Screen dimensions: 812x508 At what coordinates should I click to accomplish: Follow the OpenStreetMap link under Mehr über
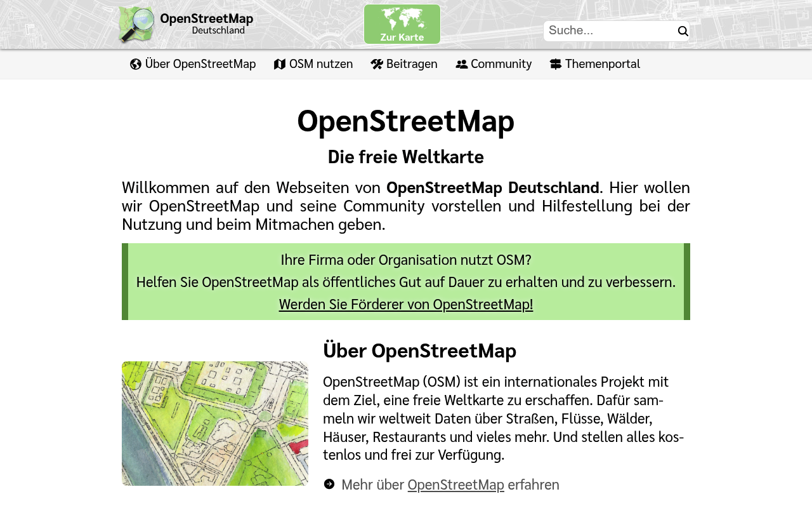coord(456,485)
